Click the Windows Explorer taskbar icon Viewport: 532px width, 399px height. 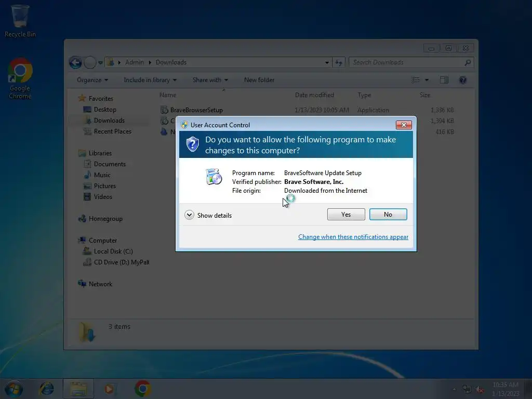pyautogui.click(x=78, y=389)
